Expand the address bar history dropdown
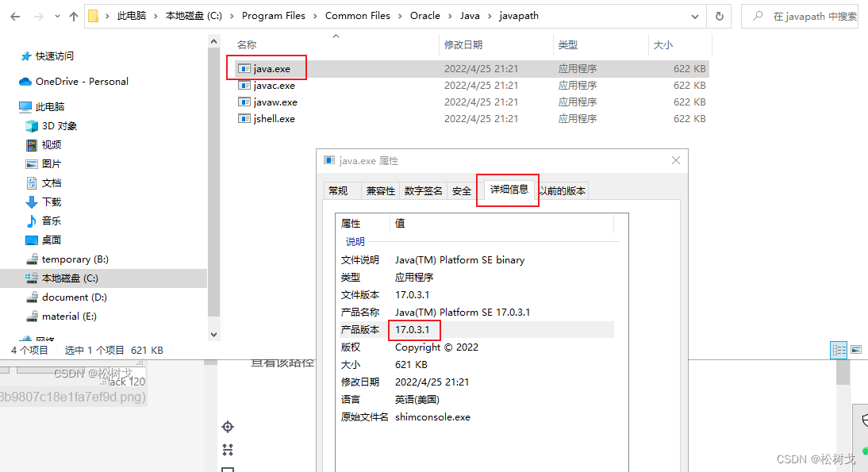Screen dimensions: 868x472 (695, 17)
